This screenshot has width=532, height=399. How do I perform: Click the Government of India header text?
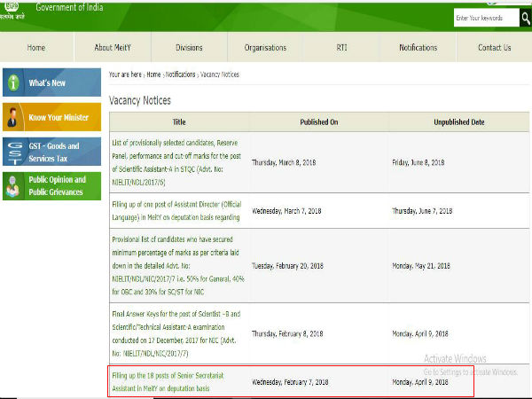[x=69, y=7]
